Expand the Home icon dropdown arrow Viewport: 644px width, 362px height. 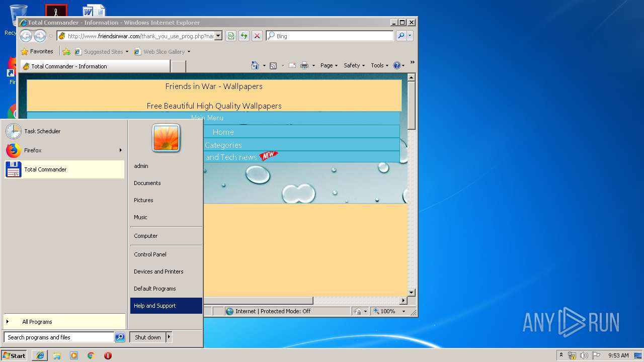[x=264, y=65]
